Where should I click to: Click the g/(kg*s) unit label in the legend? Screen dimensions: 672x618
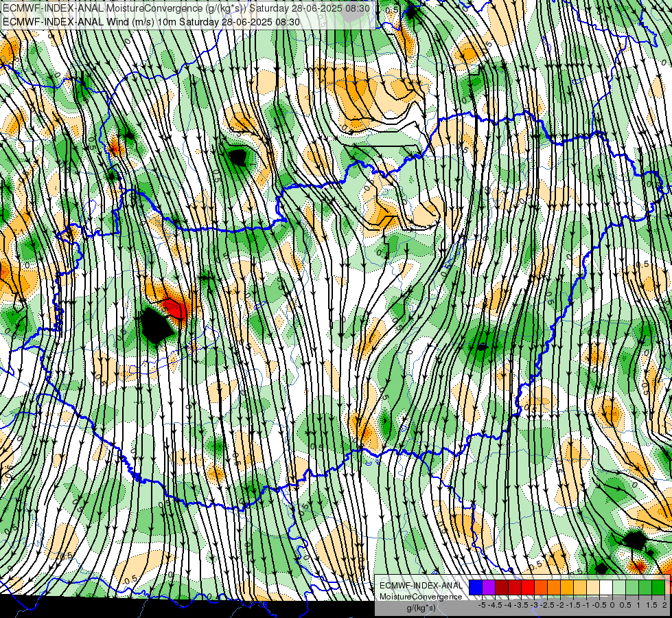pyautogui.click(x=421, y=608)
